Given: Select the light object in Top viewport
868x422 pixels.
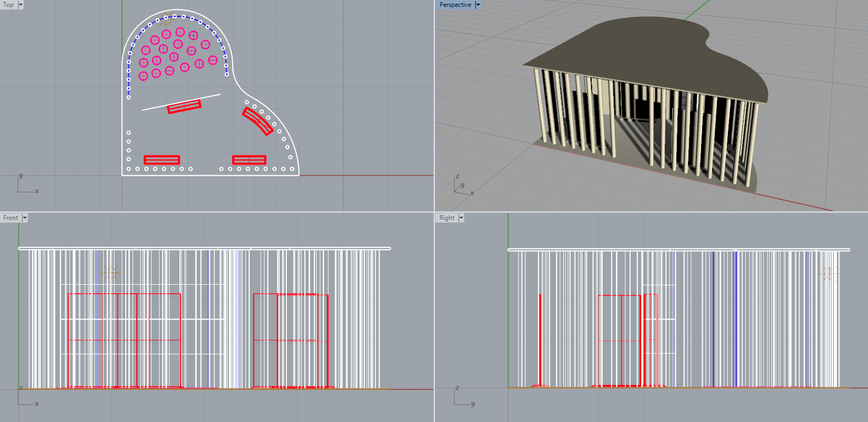Looking at the screenshot, I should 166,20.
